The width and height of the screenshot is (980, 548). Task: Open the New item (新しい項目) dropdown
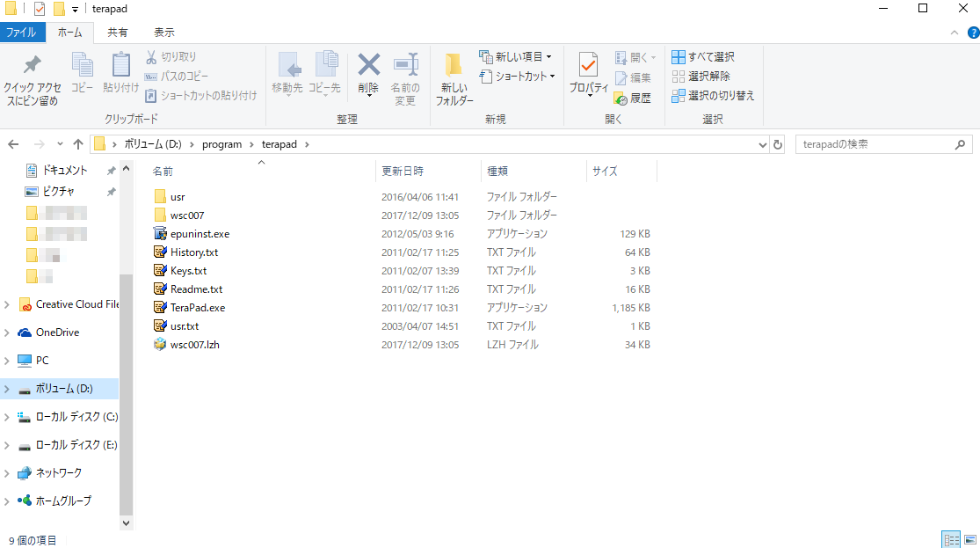(x=516, y=57)
